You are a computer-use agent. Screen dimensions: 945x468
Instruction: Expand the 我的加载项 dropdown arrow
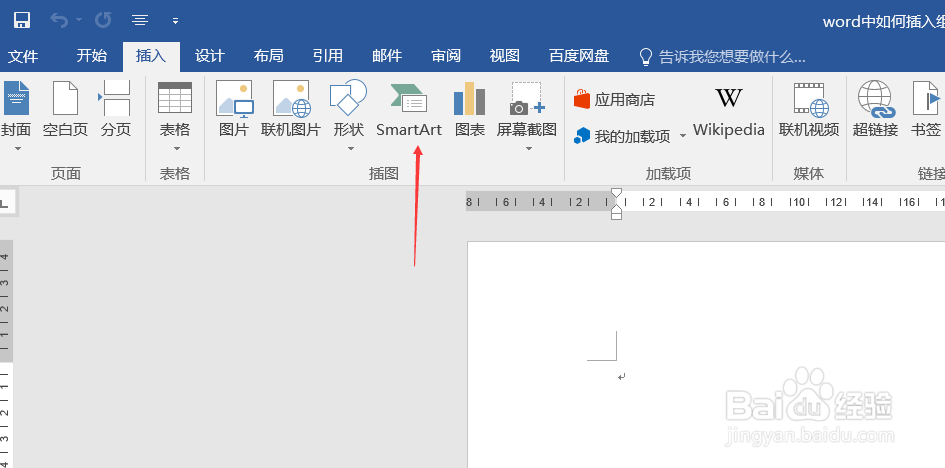pyautogui.click(x=683, y=136)
